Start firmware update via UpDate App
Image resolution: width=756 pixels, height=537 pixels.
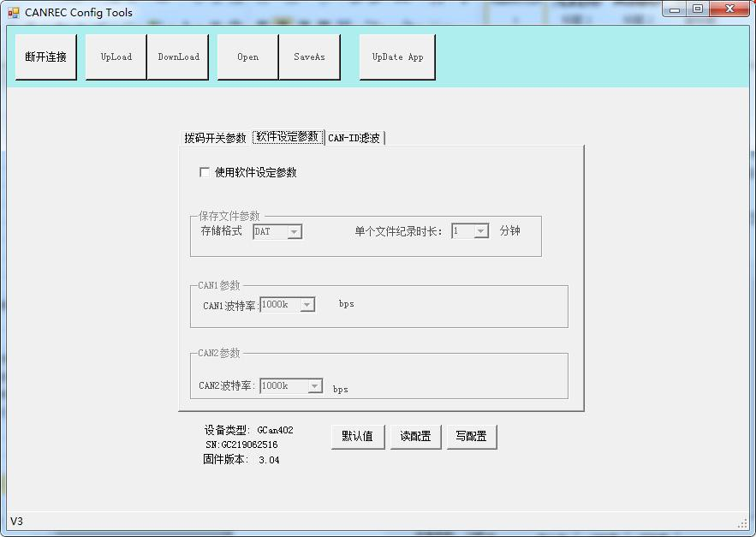397,57
